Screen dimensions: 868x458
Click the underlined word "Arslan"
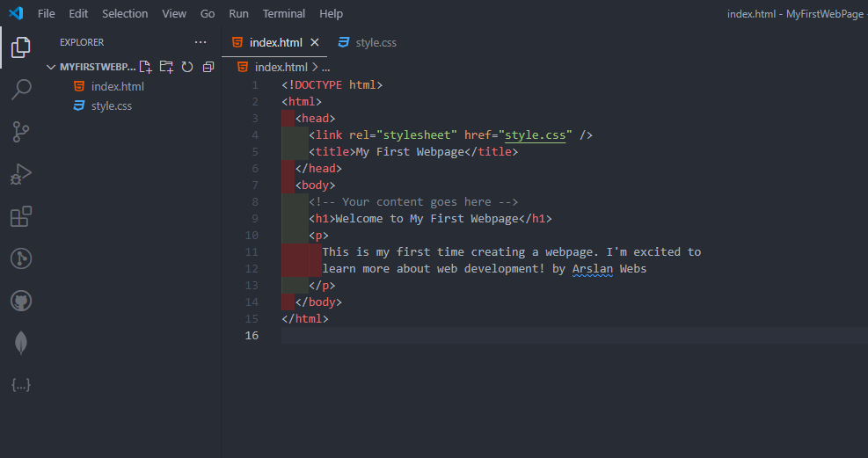click(x=593, y=269)
